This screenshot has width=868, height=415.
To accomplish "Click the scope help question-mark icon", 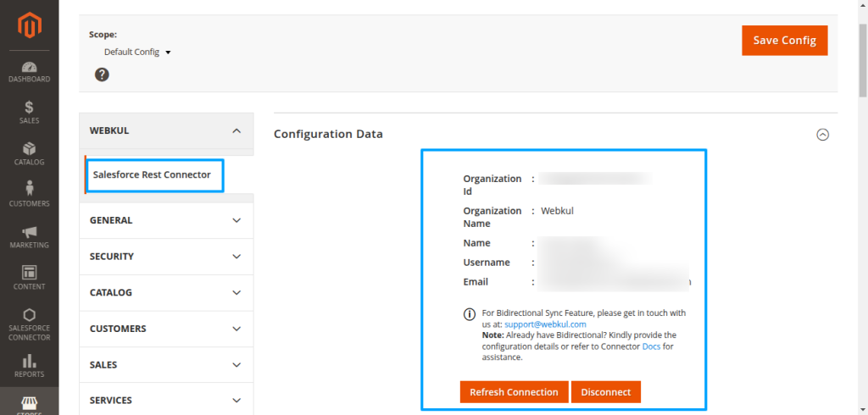I will tap(102, 75).
